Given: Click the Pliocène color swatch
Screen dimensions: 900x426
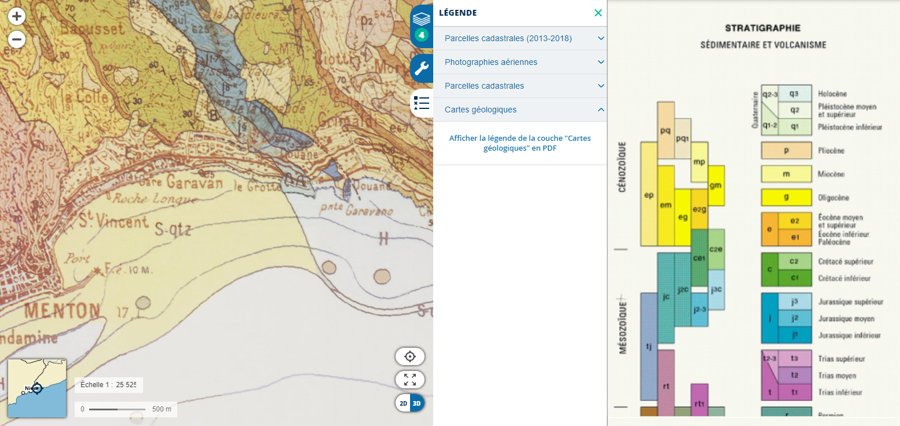Looking at the screenshot, I should click(786, 151).
